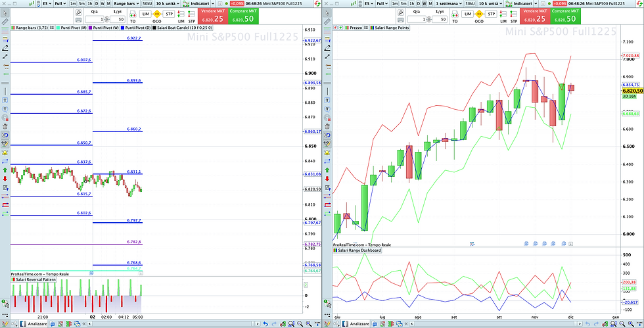This screenshot has width=644, height=328.
Task: Select the ruler tool in right chart sidebar
Action: [327, 22]
